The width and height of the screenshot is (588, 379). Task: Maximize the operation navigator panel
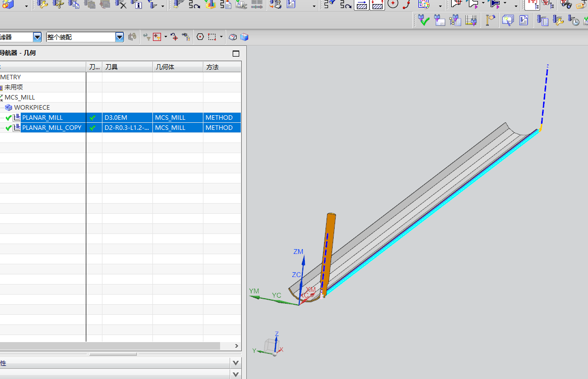[236, 53]
